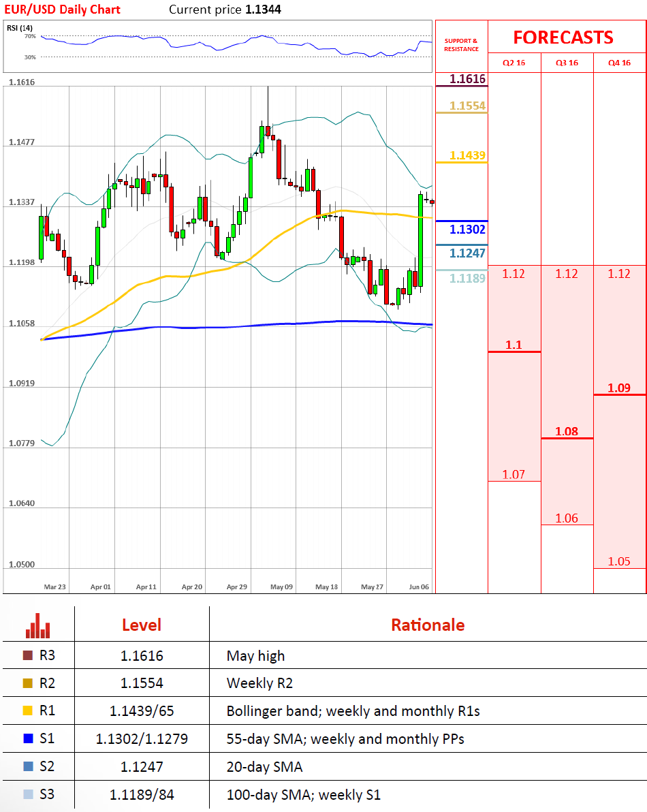Screen dimensions: 647x812
Task: Click the S3 light blue color swatch
Action: pos(28,794)
